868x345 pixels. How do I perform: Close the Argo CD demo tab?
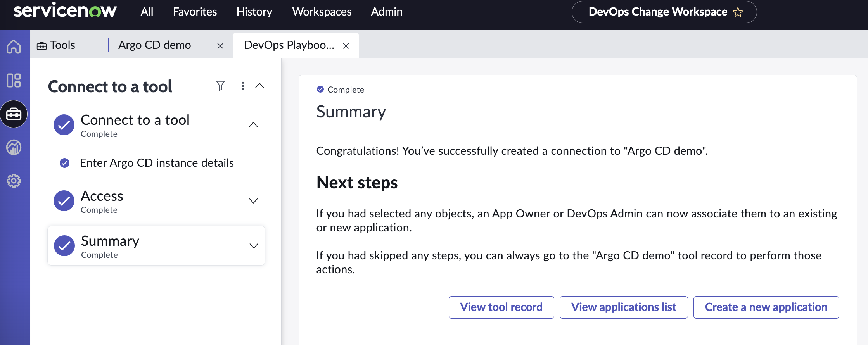click(x=220, y=46)
